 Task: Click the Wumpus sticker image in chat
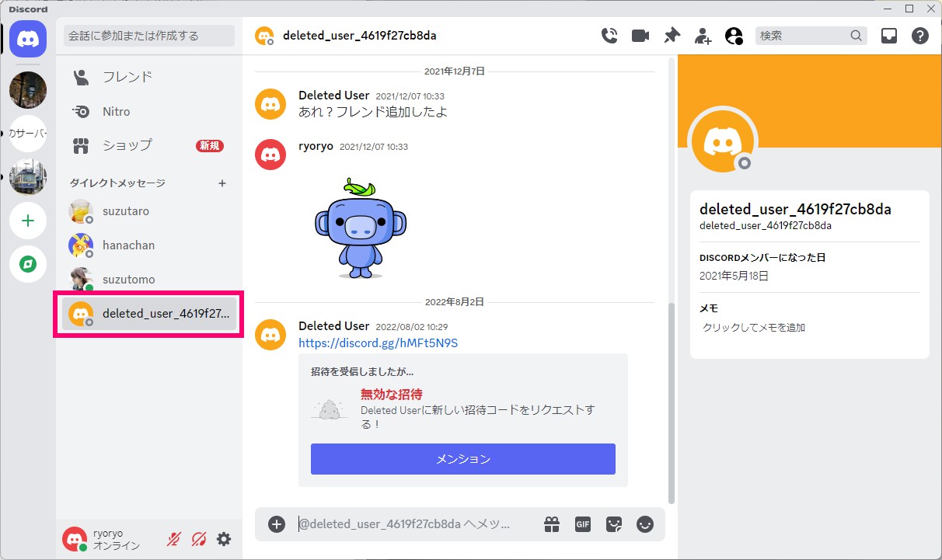(361, 228)
